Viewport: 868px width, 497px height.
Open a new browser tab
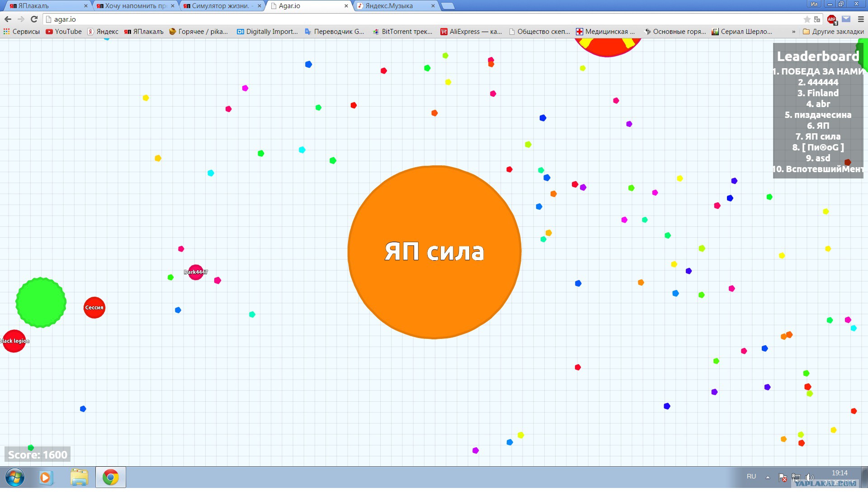coord(448,6)
